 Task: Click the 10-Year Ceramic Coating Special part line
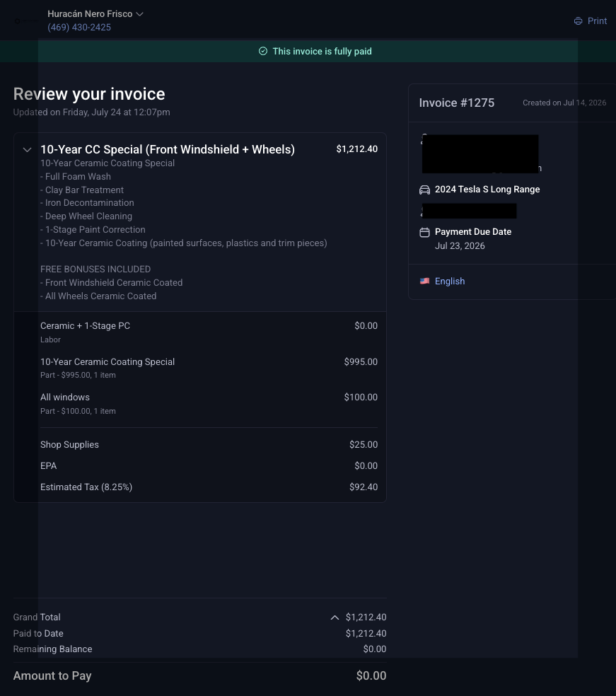click(209, 368)
